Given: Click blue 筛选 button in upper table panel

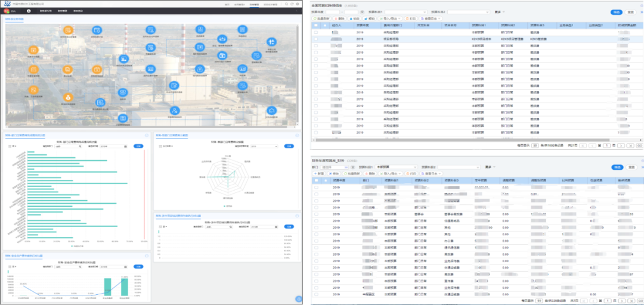Looking at the screenshot, I should click(616, 11).
